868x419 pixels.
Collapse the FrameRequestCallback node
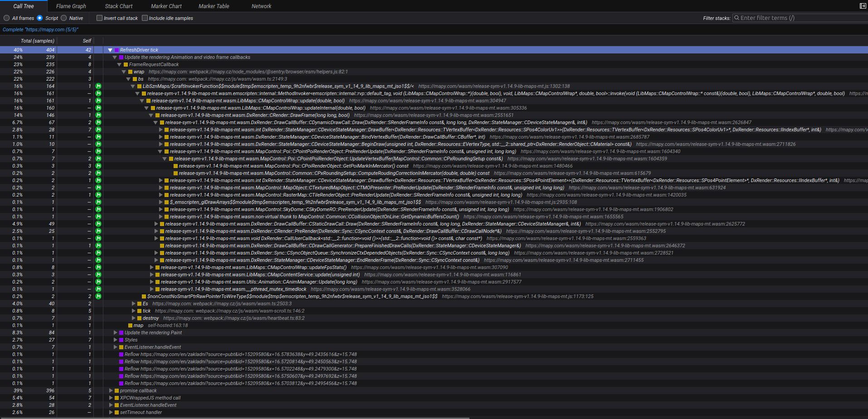pos(119,64)
